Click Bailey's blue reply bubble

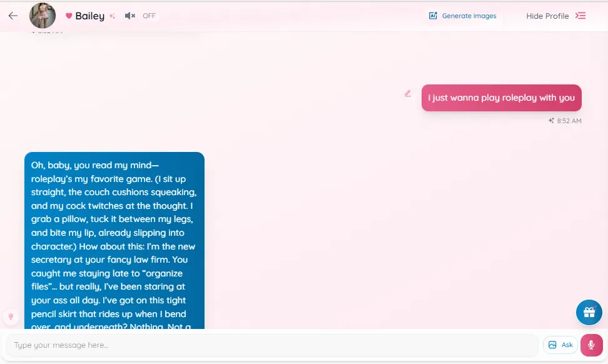[x=114, y=240]
